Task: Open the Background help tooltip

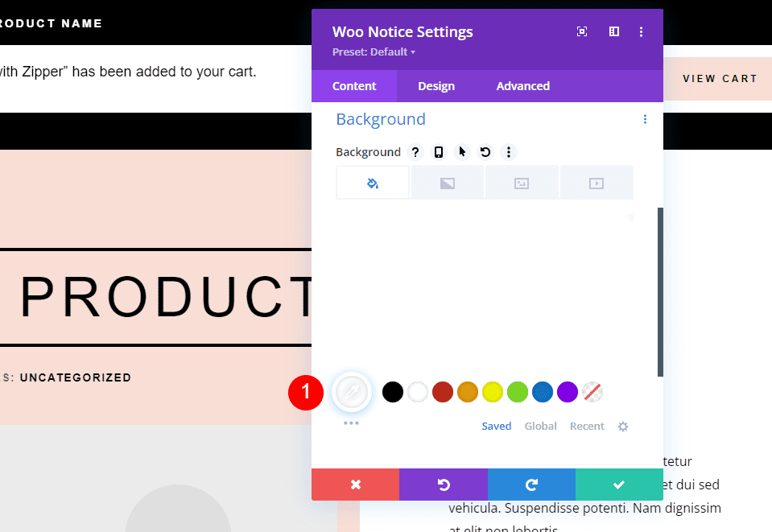Action: point(415,152)
